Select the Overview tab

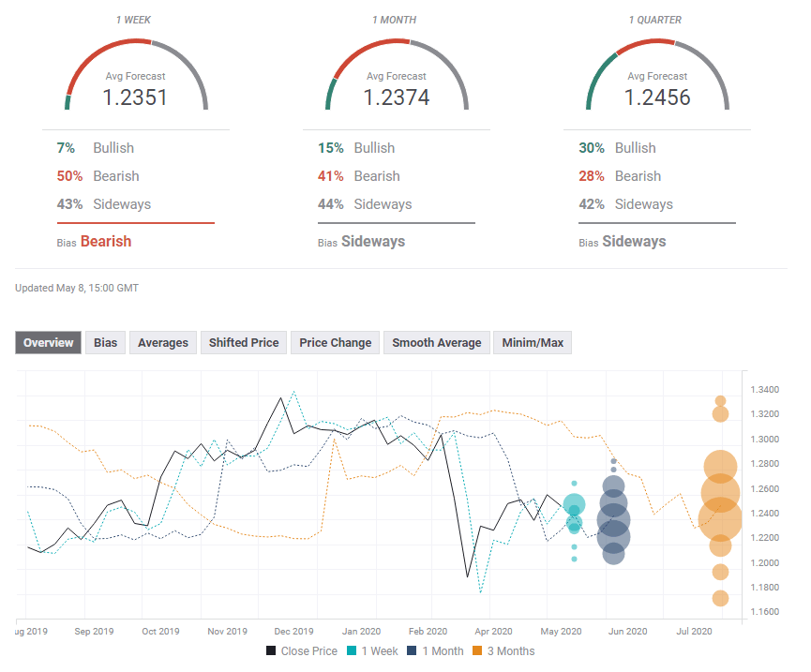point(48,343)
